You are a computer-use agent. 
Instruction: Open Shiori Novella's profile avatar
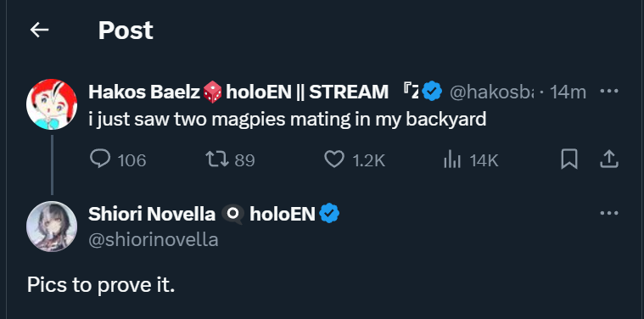click(x=52, y=227)
